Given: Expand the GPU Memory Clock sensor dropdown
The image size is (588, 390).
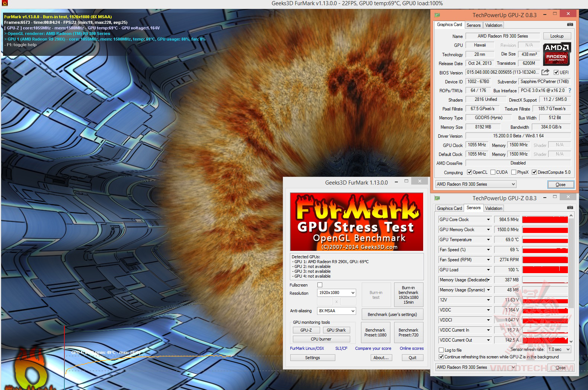Looking at the screenshot, I should (x=488, y=230).
